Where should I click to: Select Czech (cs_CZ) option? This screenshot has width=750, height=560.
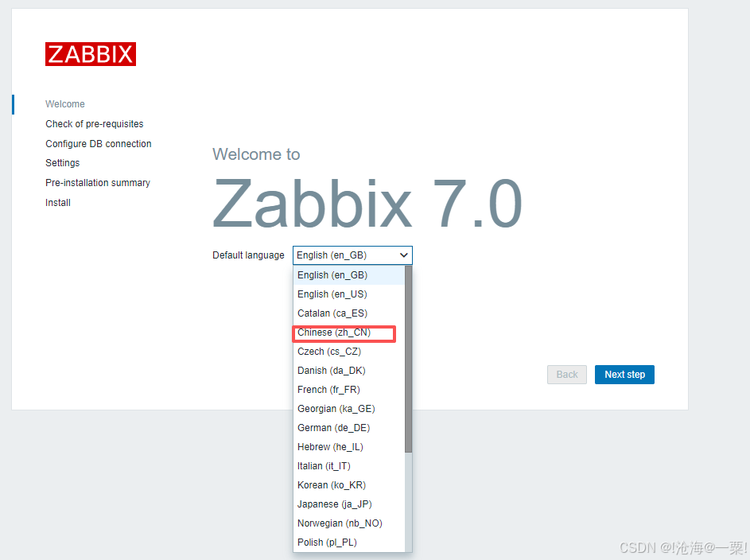349,352
